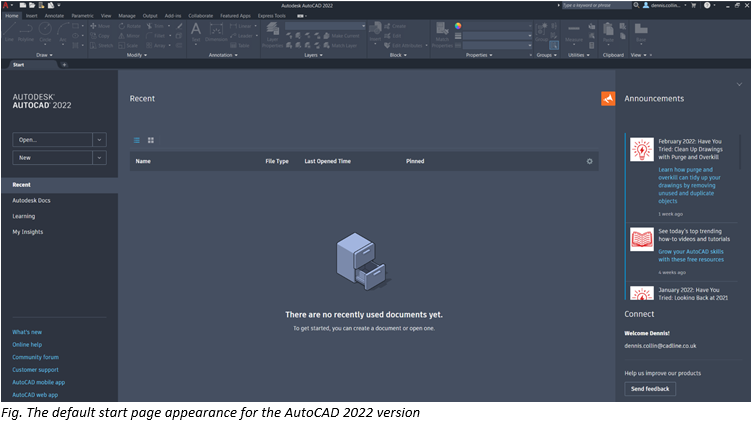The image size is (752, 422).
Task: Select the Mirror tool
Action: (129, 35)
